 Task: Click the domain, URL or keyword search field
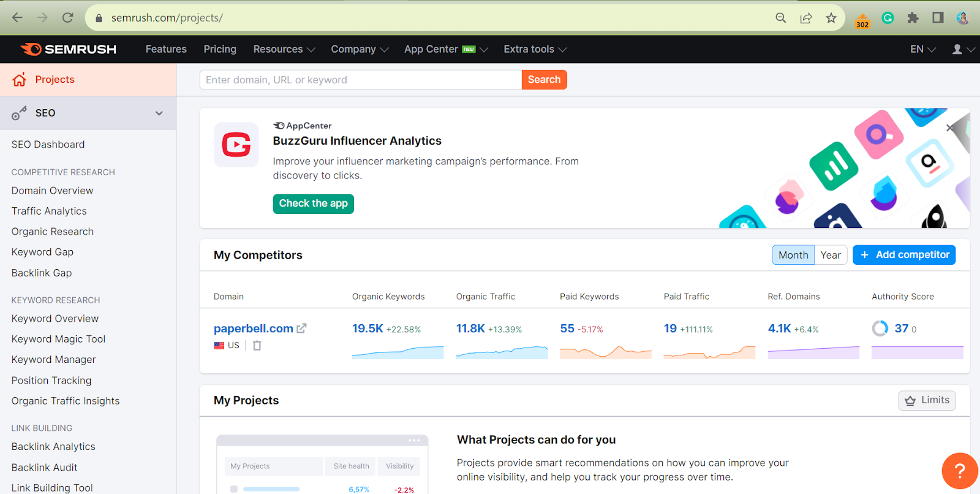click(x=361, y=80)
